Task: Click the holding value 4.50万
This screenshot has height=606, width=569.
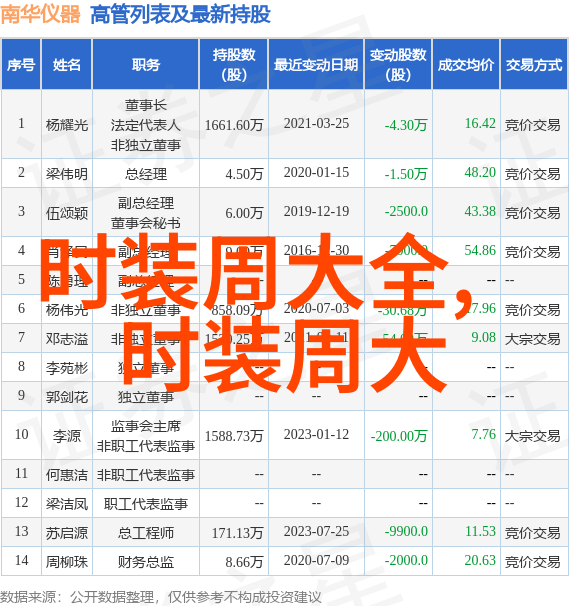Action: (244, 174)
